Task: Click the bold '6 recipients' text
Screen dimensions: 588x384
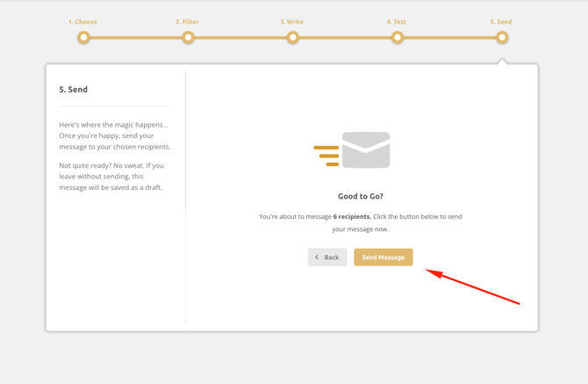Action: coord(351,217)
